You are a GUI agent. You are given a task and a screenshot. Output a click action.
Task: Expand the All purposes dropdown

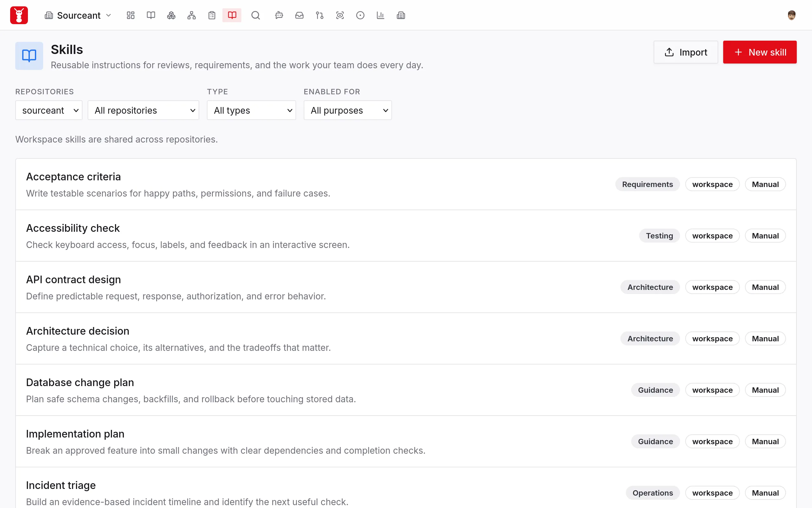point(348,110)
